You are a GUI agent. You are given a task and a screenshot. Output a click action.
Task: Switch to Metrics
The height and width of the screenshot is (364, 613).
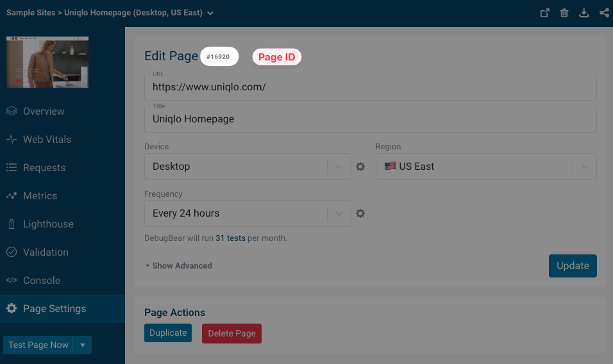click(63, 195)
